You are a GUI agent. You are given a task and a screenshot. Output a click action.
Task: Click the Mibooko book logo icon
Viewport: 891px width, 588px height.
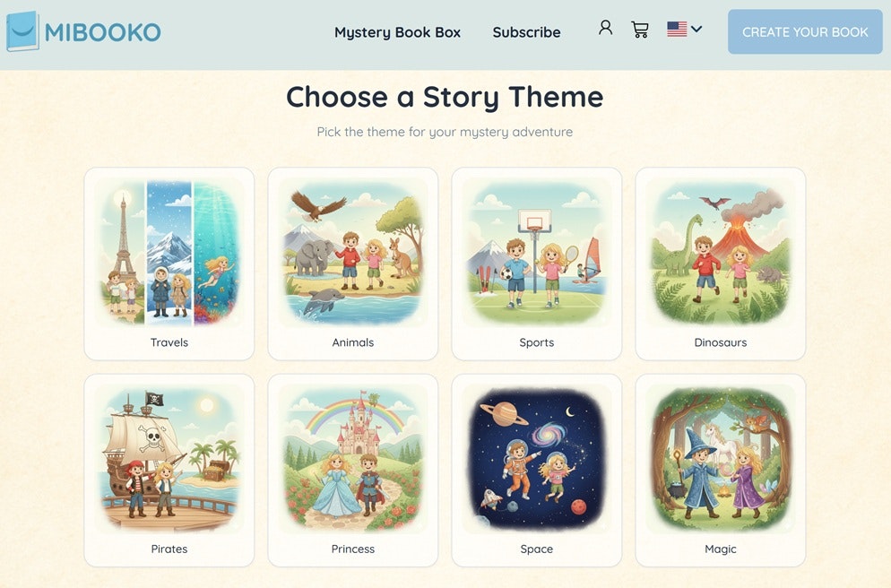pos(23,30)
